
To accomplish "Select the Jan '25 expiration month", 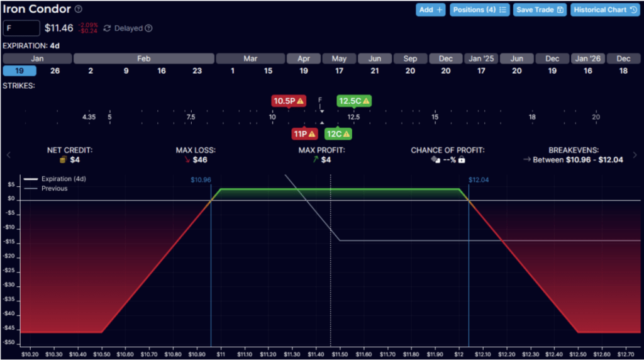I will tap(481, 59).
